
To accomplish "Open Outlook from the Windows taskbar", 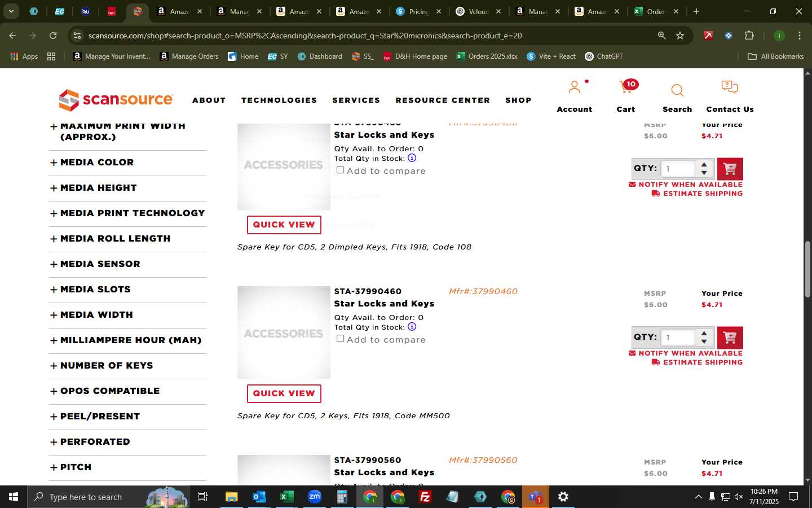I will coord(259,497).
